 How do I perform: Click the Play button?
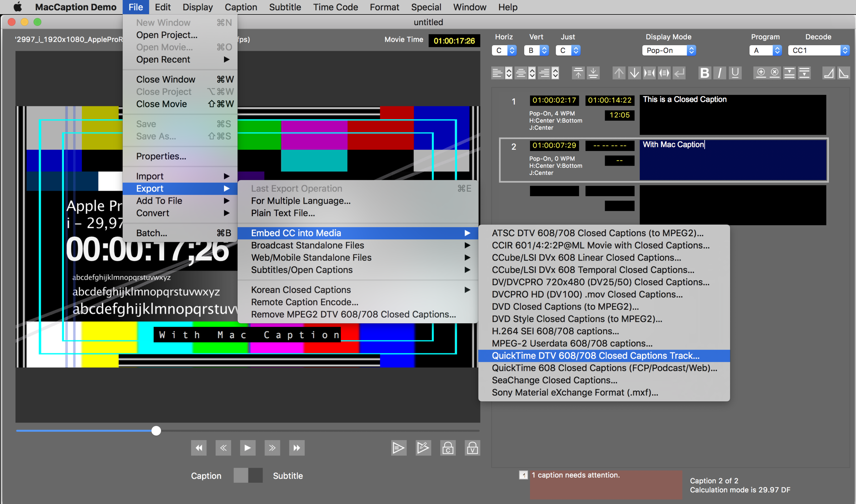pyautogui.click(x=248, y=448)
